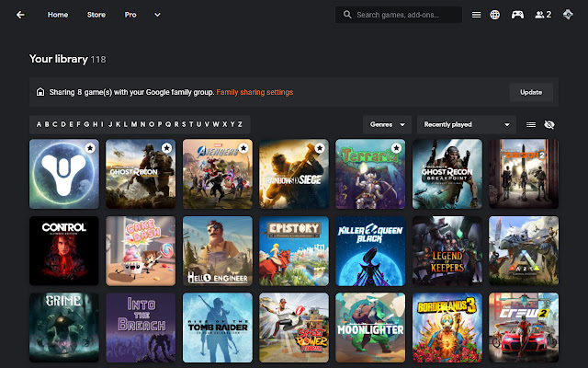Focus the Search games, add-ons field
The height and width of the screenshot is (368, 588).
click(399, 15)
